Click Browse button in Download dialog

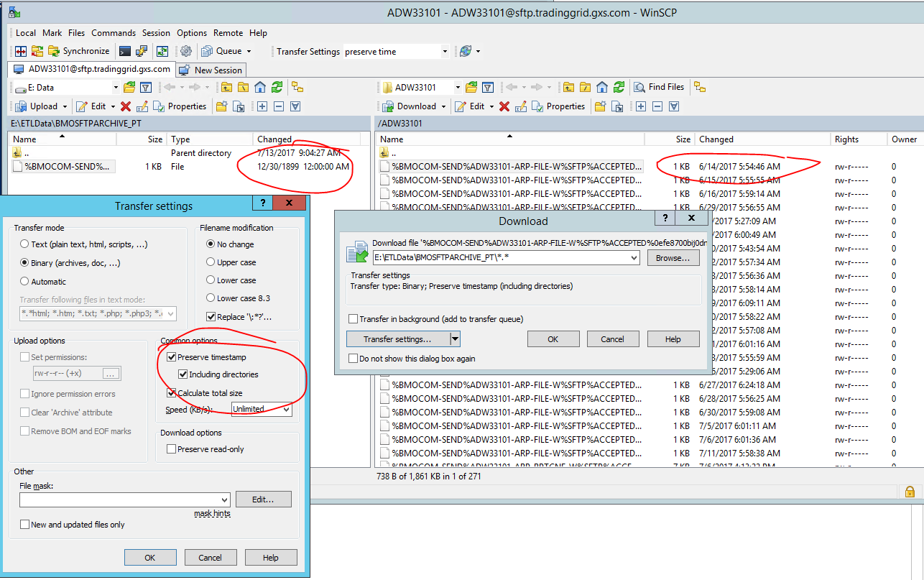point(673,258)
